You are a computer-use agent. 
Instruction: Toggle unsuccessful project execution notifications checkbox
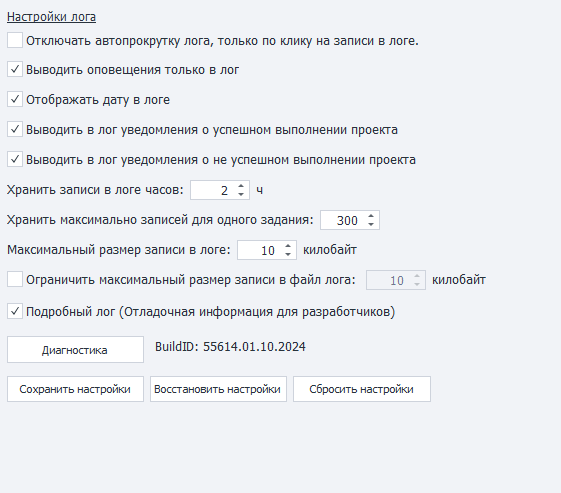click(15, 159)
